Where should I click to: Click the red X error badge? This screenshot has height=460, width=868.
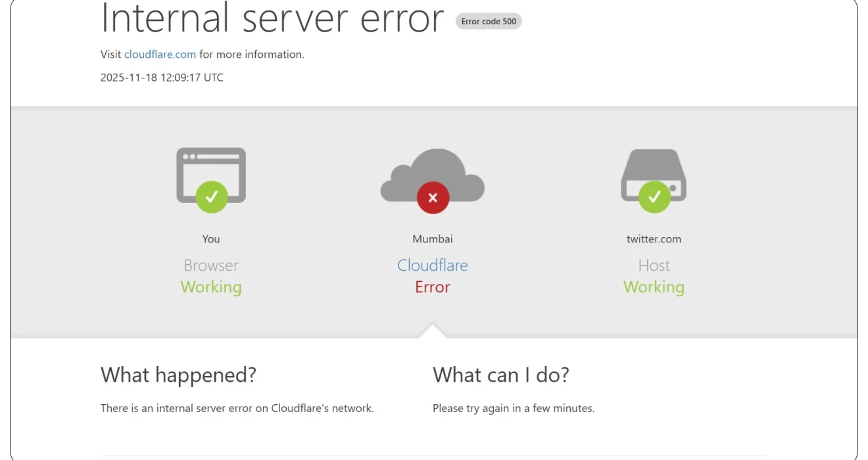click(x=433, y=198)
